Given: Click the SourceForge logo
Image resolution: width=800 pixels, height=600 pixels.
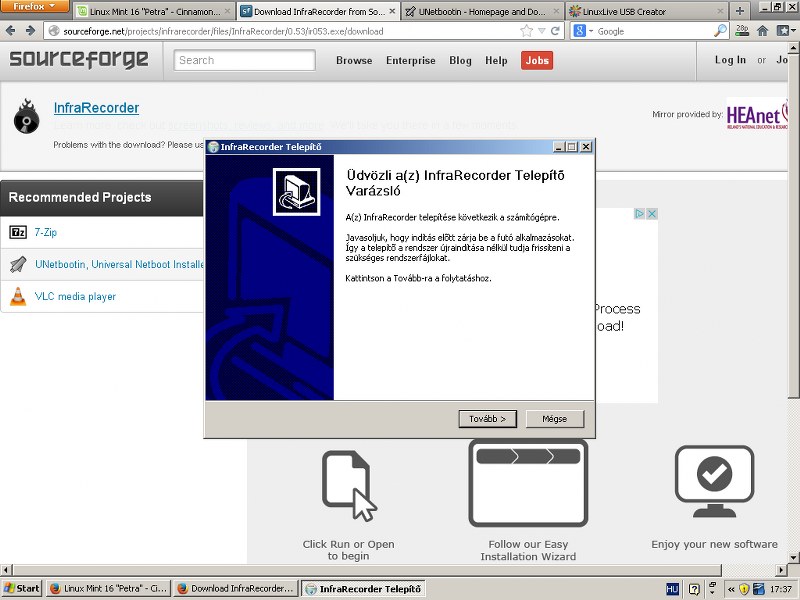Looking at the screenshot, I should tap(79, 60).
